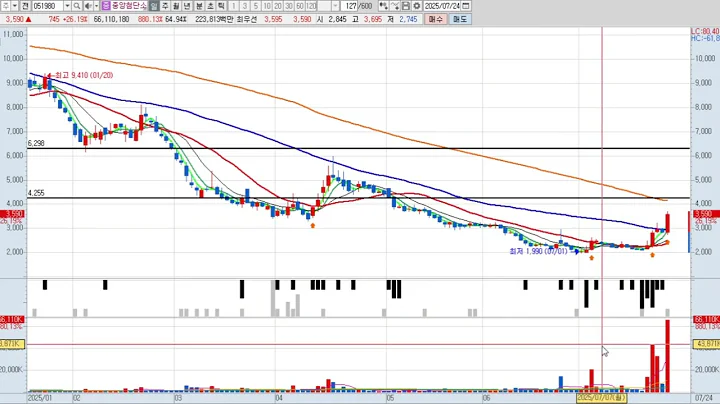Click the LC:80.40 label at top right
Image resolution: width=720 pixels, height=404 pixels.
tap(705, 31)
